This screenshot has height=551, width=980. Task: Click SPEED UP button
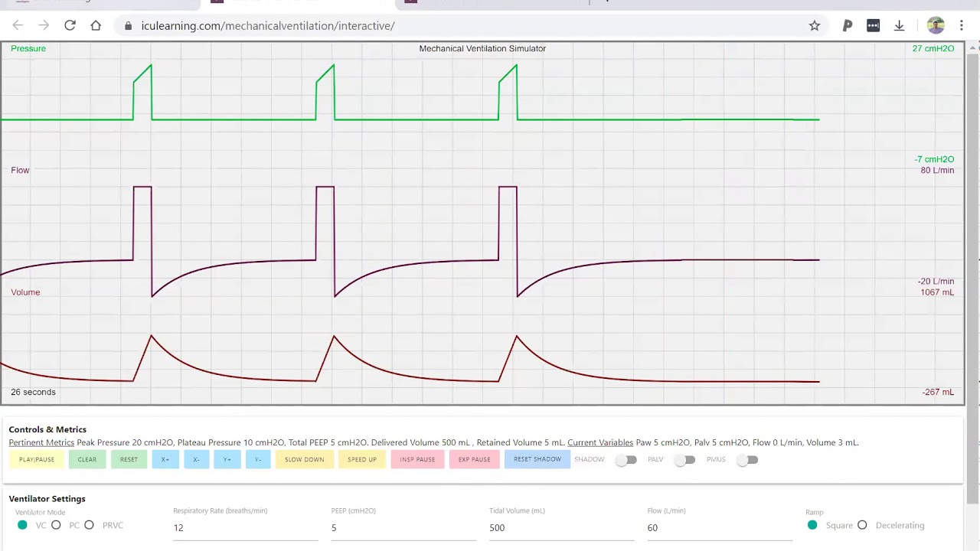(362, 460)
